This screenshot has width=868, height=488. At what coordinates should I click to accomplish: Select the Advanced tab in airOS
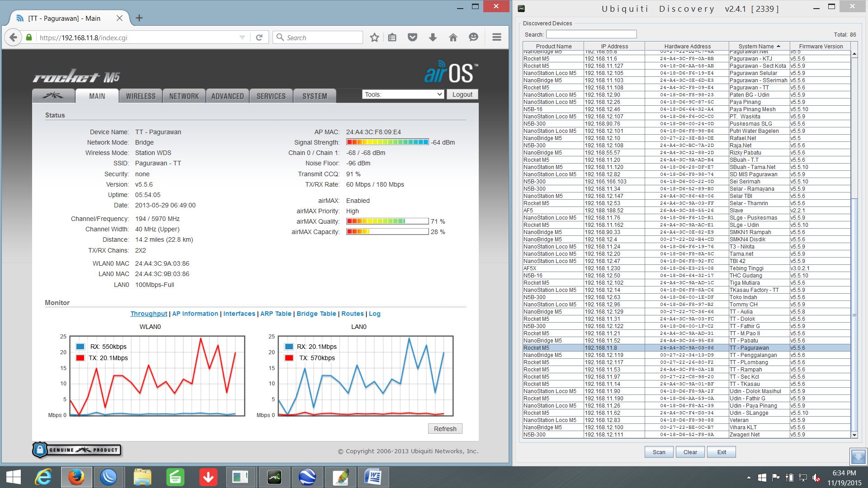(227, 96)
